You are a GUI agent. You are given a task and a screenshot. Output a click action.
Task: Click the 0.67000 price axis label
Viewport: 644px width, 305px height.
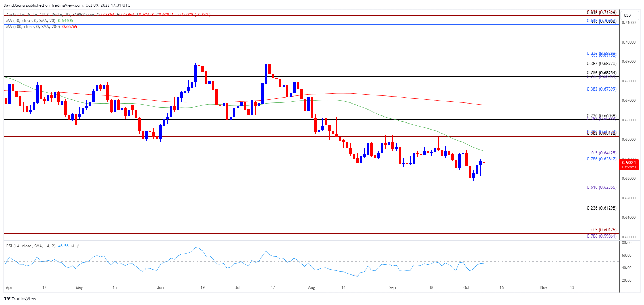coord(629,100)
